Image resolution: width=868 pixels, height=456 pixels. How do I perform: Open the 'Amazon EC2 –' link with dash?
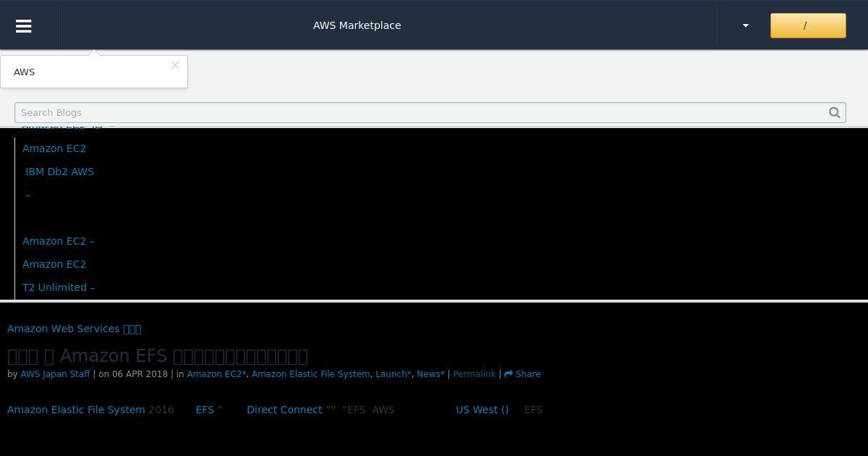pos(59,241)
